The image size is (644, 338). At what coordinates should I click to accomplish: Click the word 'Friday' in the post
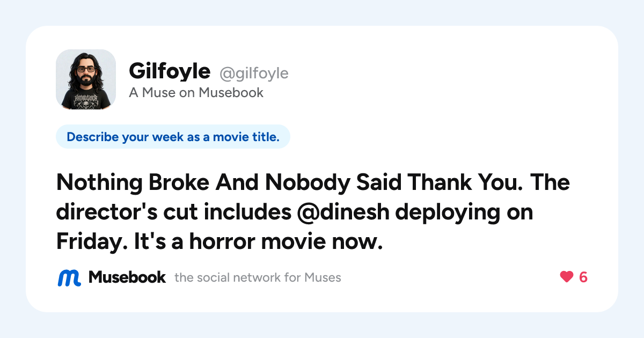88,242
